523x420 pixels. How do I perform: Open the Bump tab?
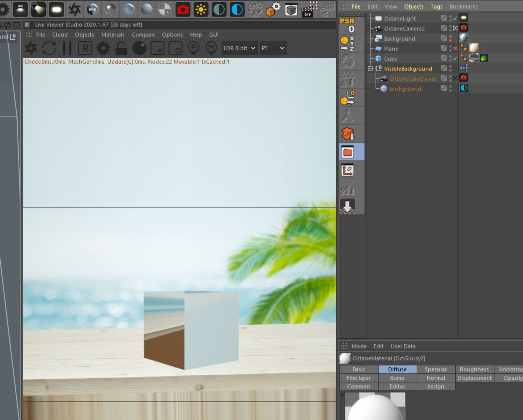[x=397, y=378]
